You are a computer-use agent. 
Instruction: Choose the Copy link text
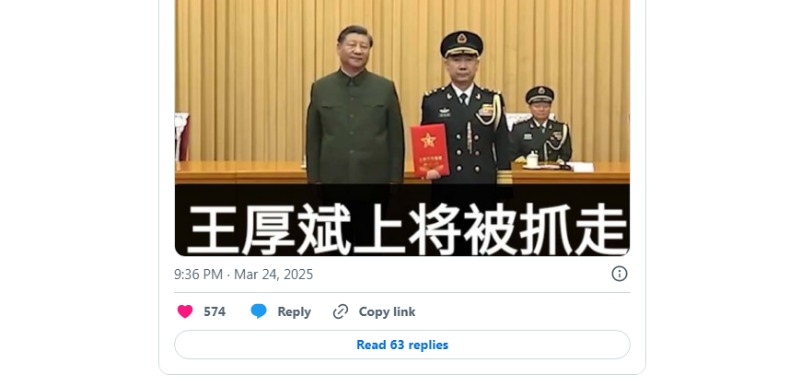(x=387, y=312)
